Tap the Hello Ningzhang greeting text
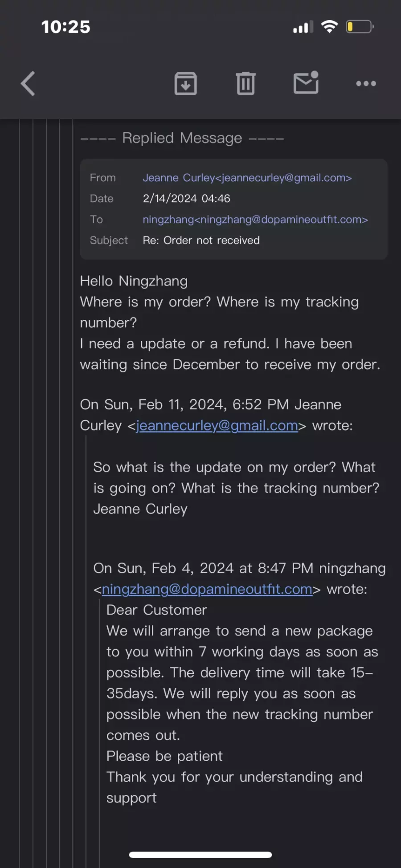This screenshot has width=401, height=868. [134, 281]
